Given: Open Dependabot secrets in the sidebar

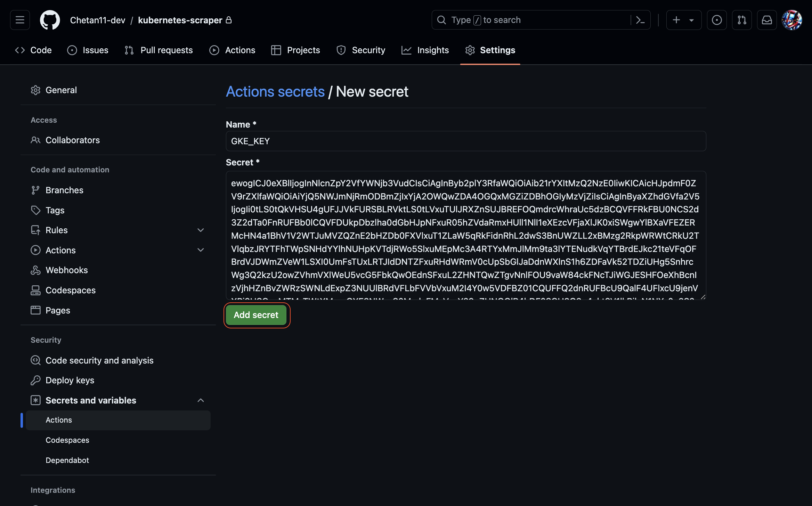Looking at the screenshot, I should [x=67, y=460].
